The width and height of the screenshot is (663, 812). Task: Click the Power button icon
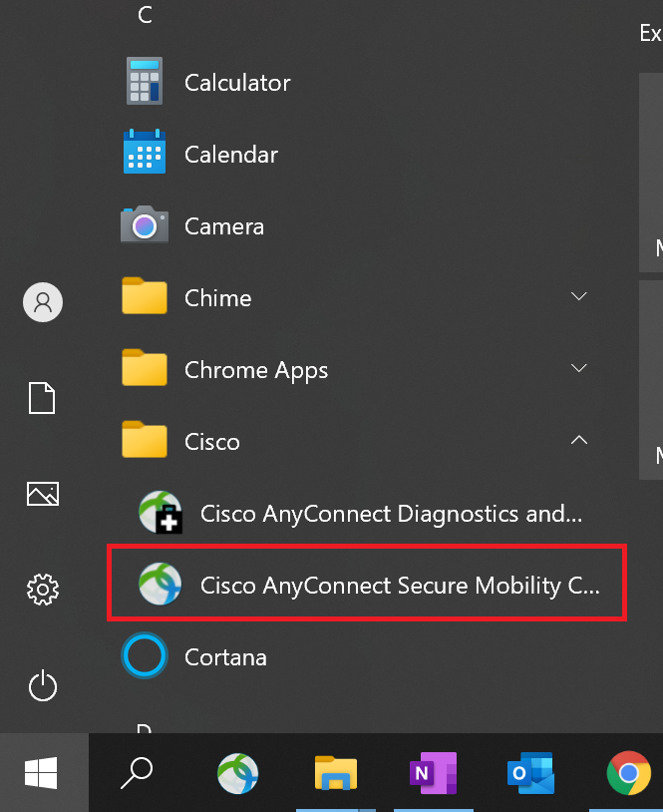[x=43, y=685]
